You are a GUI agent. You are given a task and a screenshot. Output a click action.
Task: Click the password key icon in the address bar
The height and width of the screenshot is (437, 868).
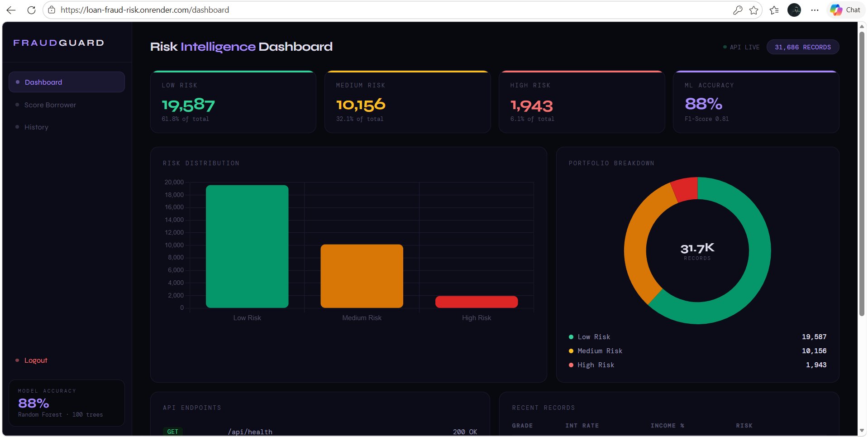(x=738, y=10)
